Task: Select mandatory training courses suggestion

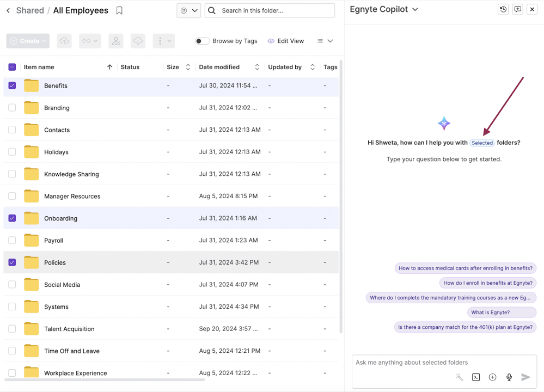Action: 451,298
